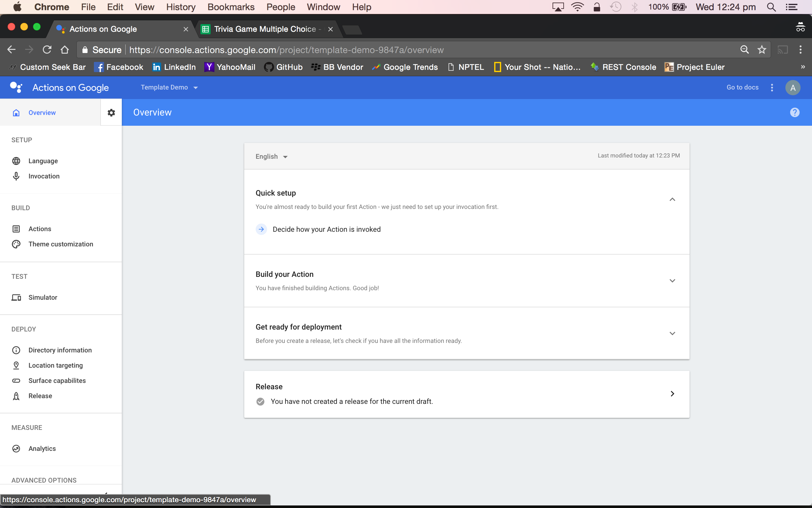This screenshot has height=508, width=812.
Task: Open macOS Notification Center list icon
Action: pyautogui.click(x=791, y=7)
